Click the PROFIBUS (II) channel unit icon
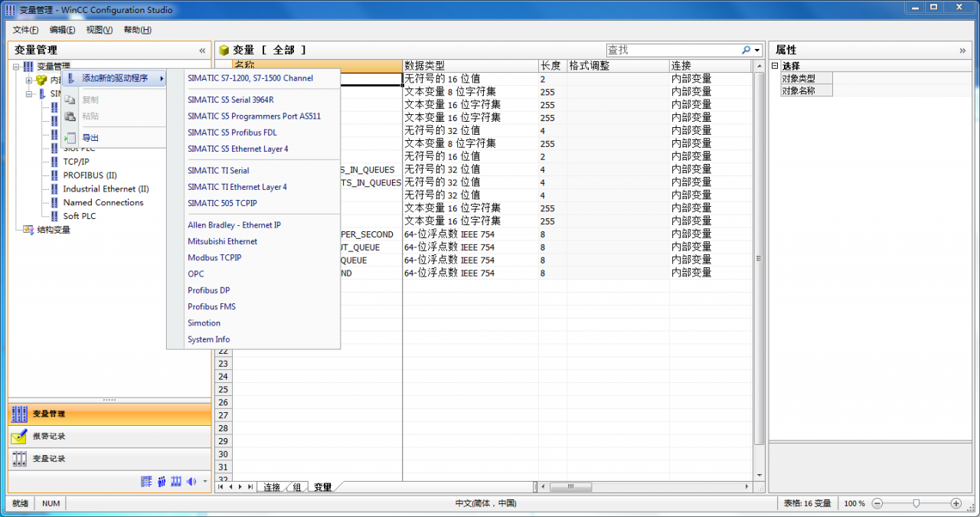The height and width of the screenshot is (517, 980). (x=54, y=175)
